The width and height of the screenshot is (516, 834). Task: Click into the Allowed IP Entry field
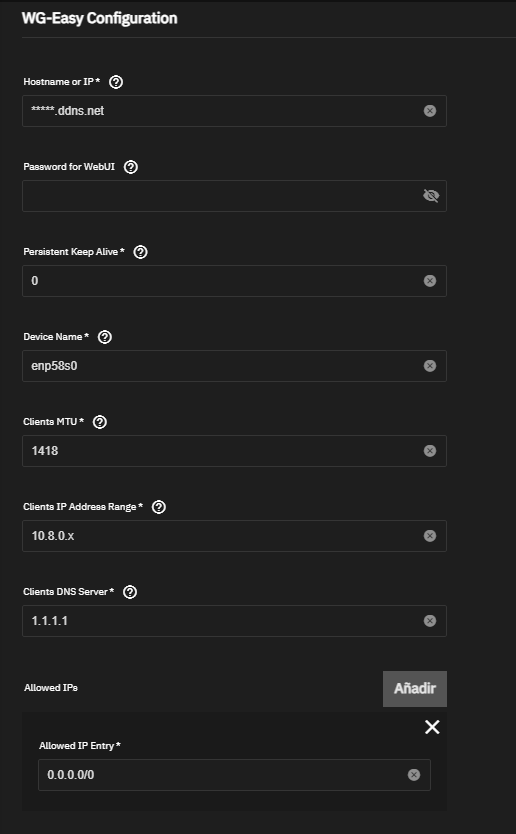(221, 775)
